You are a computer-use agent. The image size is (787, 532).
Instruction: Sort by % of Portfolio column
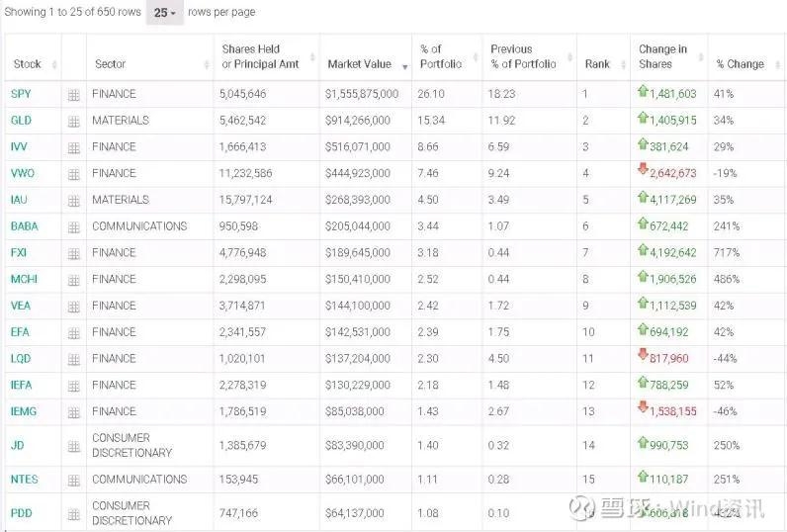(447, 57)
